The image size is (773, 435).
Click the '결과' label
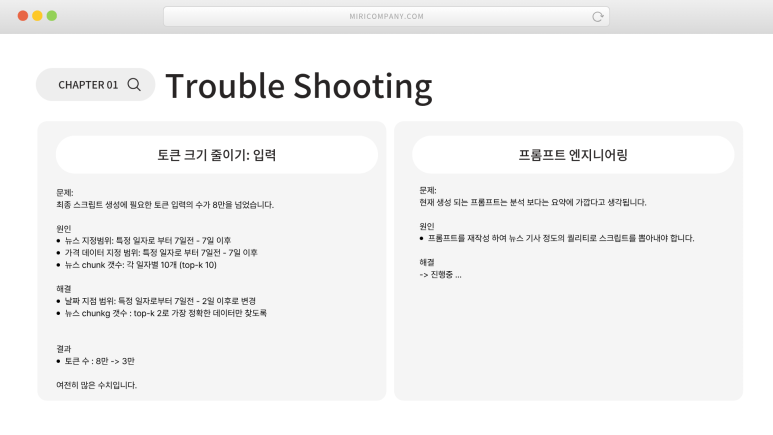pyautogui.click(x=64, y=349)
